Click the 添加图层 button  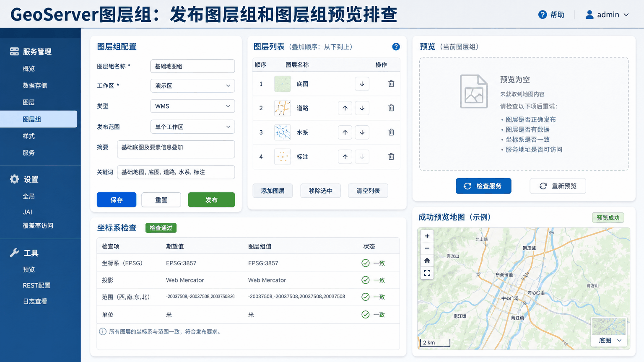[273, 191]
